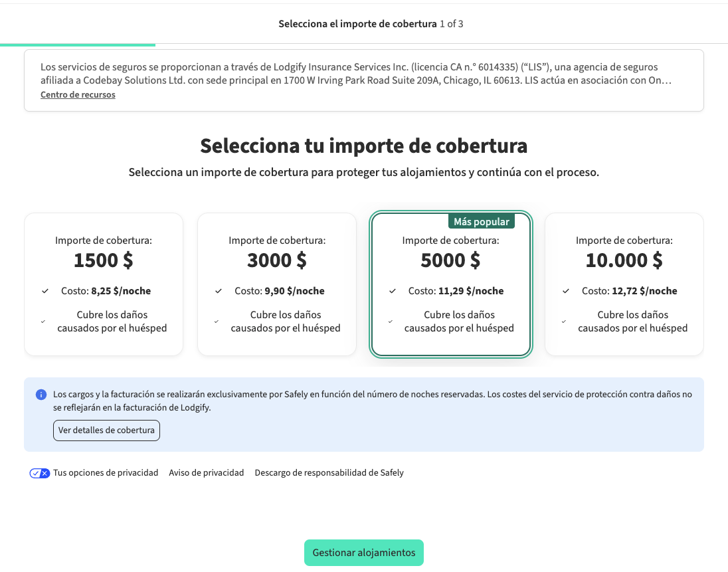Open Descargo de responsabilidad de Safely
The height and width of the screenshot is (572, 728).
[x=329, y=473]
